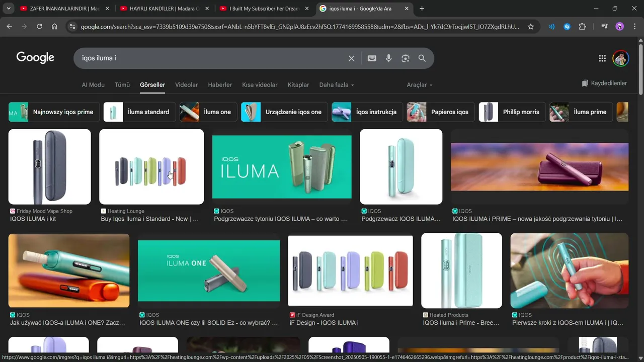644x362 pixels.
Task: Open the Heating Lounge multicolor devices image
Action: click(151, 167)
